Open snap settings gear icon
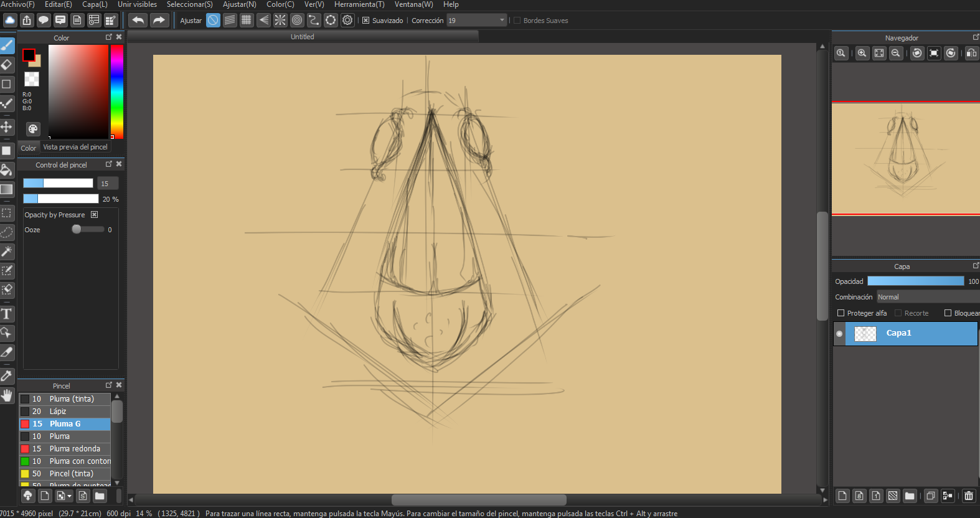980x518 pixels. click(348, 21)
